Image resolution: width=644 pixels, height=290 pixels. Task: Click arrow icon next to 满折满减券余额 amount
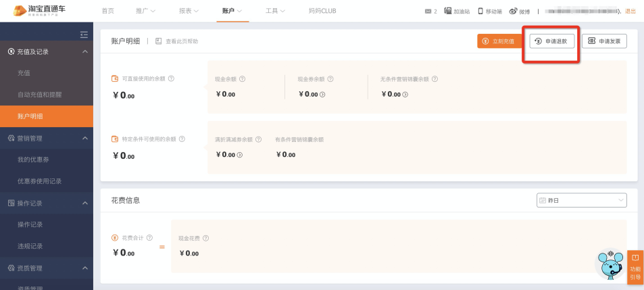pos(240,155)
